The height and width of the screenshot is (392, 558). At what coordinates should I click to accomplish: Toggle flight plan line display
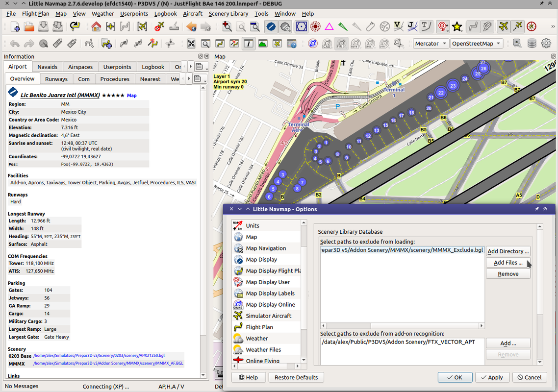pyautogui.click(x=473, y=26)
